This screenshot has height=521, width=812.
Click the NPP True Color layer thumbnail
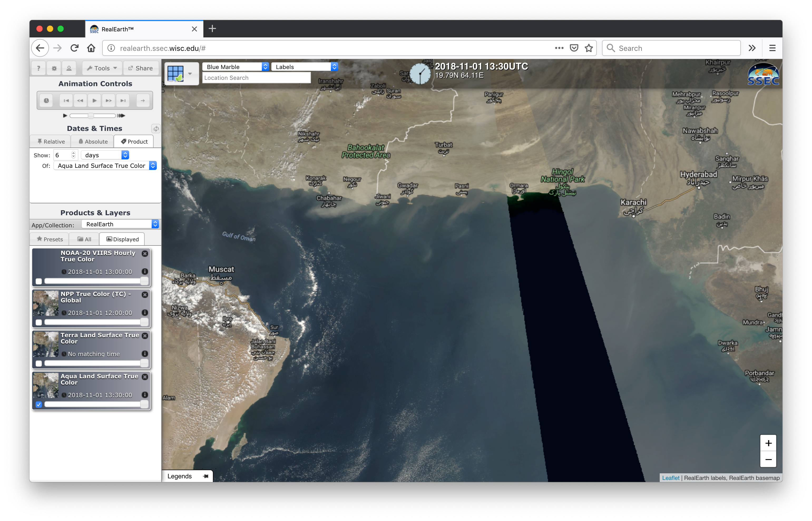46,303
